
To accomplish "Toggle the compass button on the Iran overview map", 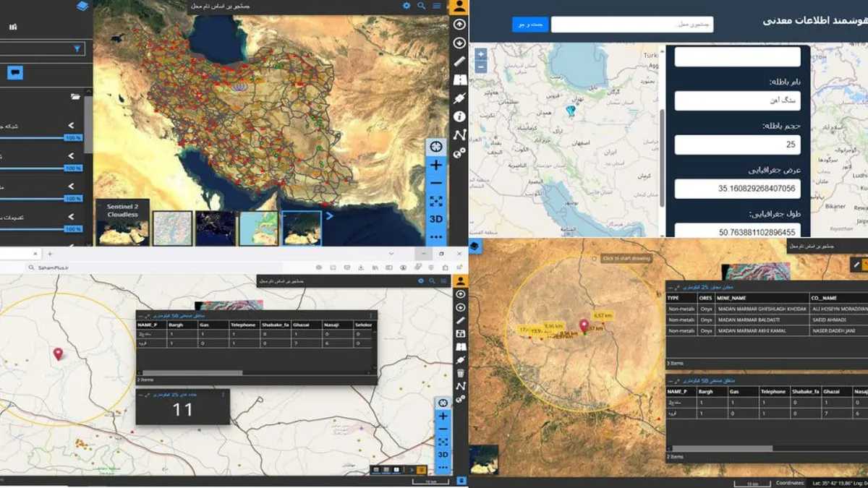I will (436, 147).
